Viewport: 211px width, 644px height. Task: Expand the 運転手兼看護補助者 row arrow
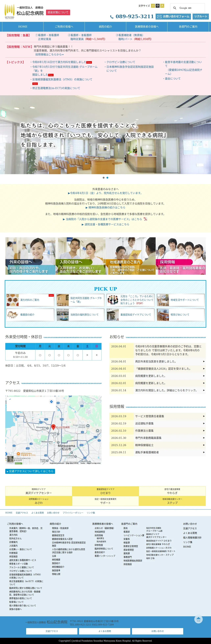tap(204, 452)
